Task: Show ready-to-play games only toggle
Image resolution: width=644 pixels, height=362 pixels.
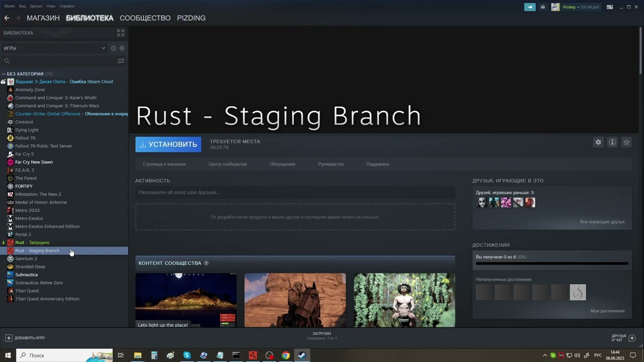Action: click(x=122, y=48)
